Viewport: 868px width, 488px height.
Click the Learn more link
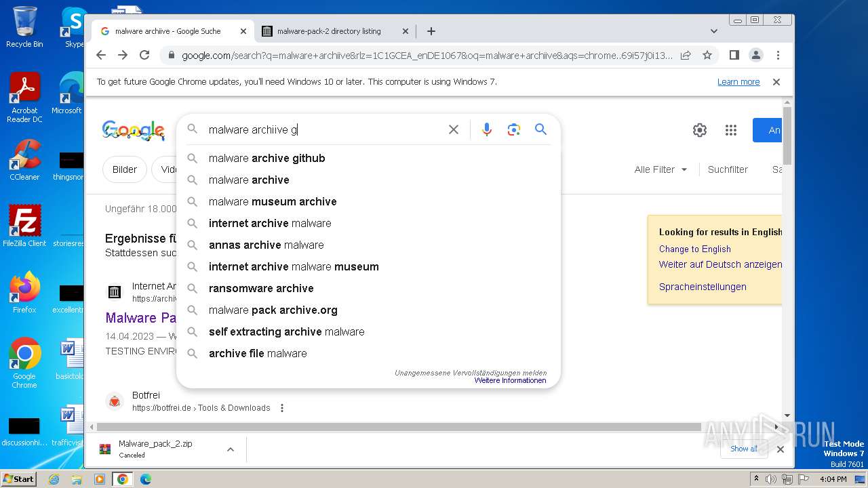tap(738, 82)
